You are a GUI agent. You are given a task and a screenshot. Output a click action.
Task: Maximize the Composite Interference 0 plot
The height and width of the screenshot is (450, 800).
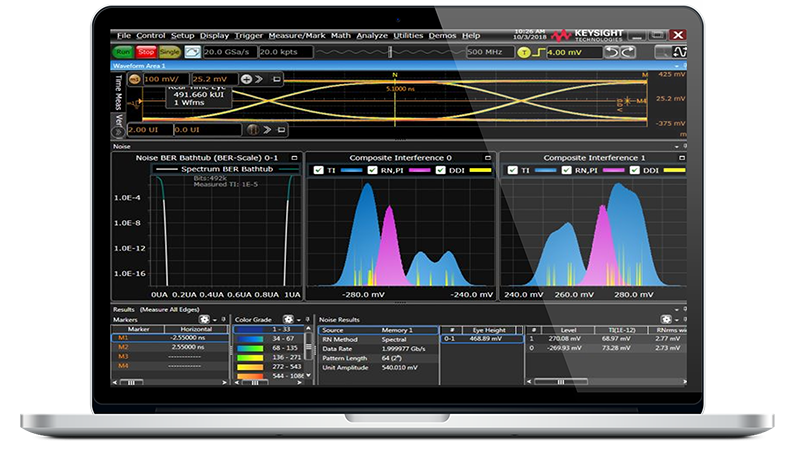tap(488, 158)
